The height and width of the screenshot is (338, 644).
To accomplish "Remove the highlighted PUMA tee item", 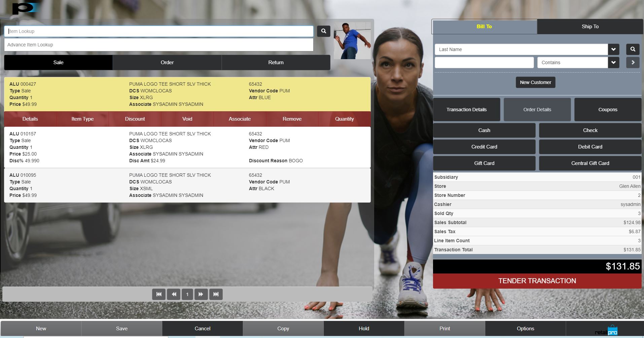I will tap(292, 119).
